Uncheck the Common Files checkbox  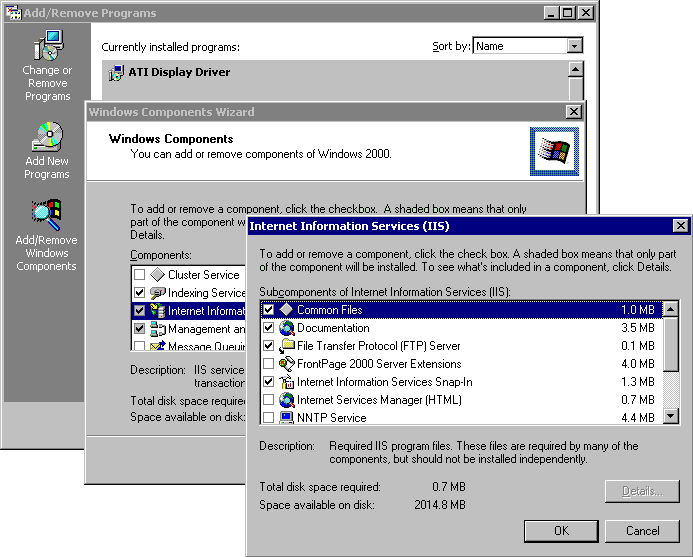(268, 310)
